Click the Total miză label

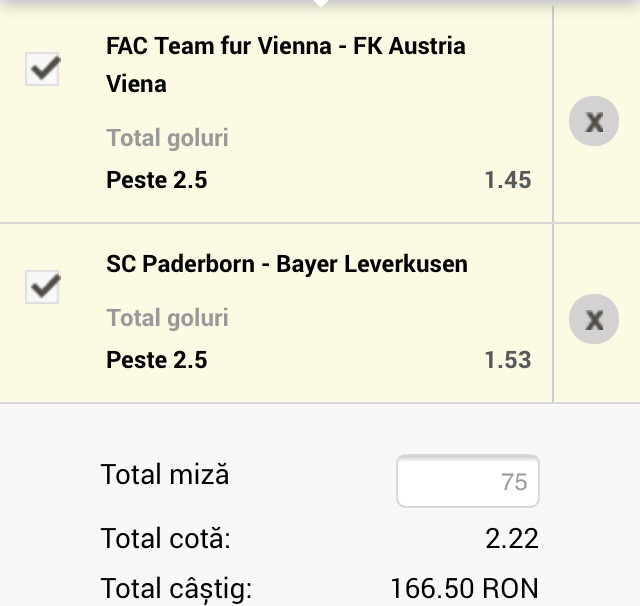(165, 474)
